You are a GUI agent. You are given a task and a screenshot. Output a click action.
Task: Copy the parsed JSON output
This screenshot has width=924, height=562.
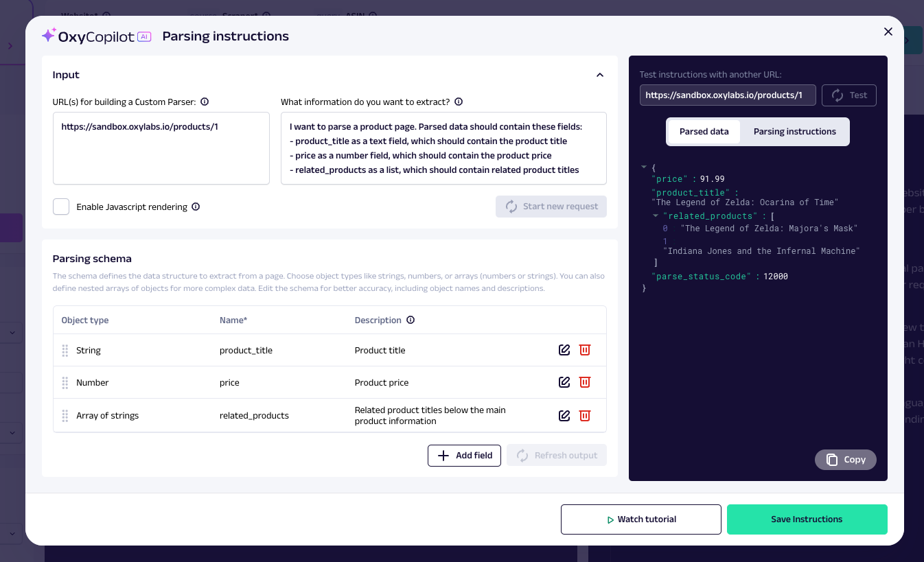(x=845, y=460)
